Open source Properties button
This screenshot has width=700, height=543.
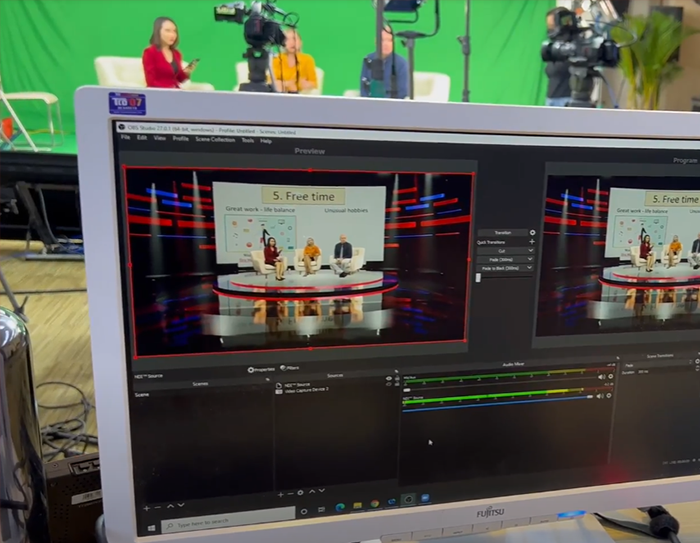262,369
